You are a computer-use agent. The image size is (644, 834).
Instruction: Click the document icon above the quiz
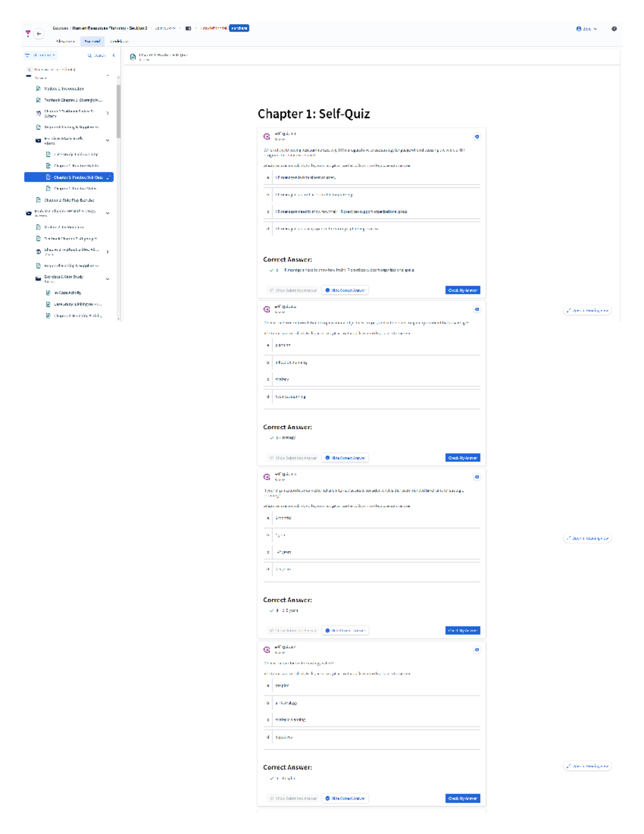click(133, 57)
